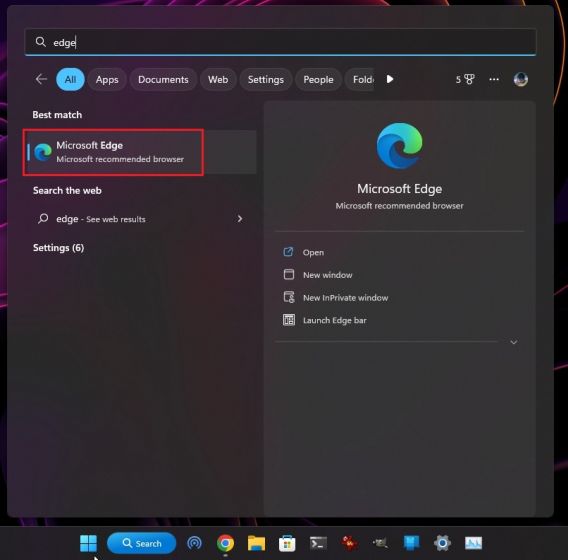Open the Windows Start button
This screenshot has width=568, height=560.
click(x=88, y=543)
